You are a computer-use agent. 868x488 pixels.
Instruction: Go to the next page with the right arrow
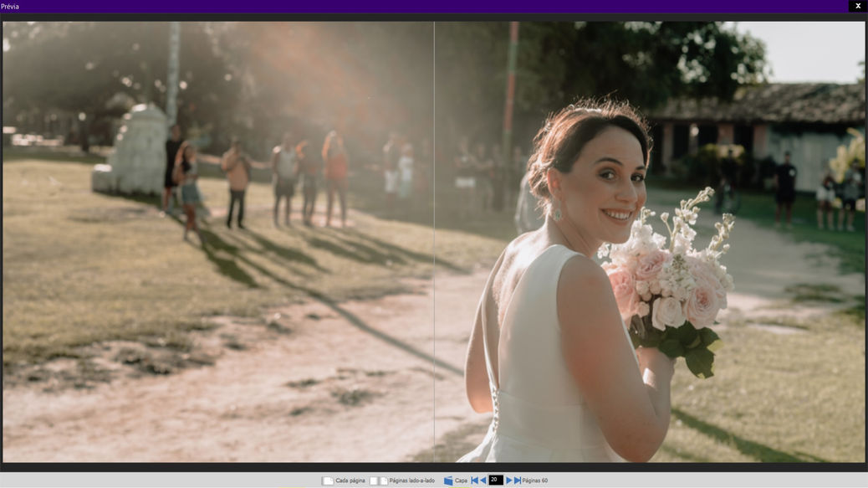click(x=508, y=480)
